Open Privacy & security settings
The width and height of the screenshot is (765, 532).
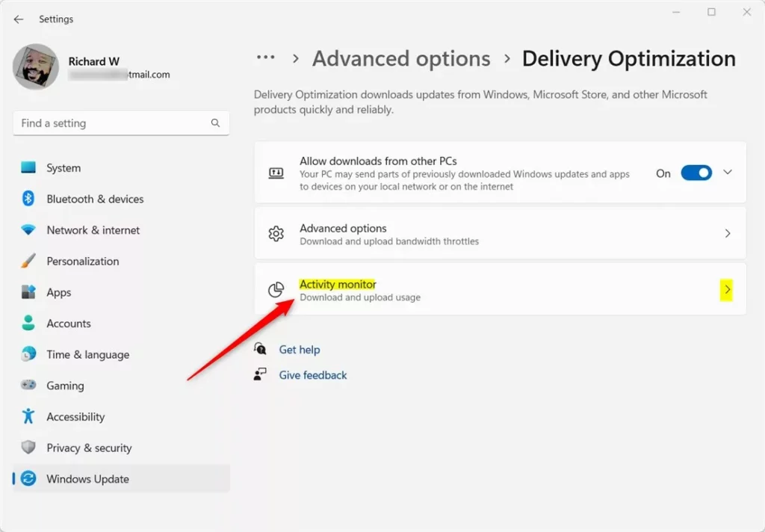point(121,448)
